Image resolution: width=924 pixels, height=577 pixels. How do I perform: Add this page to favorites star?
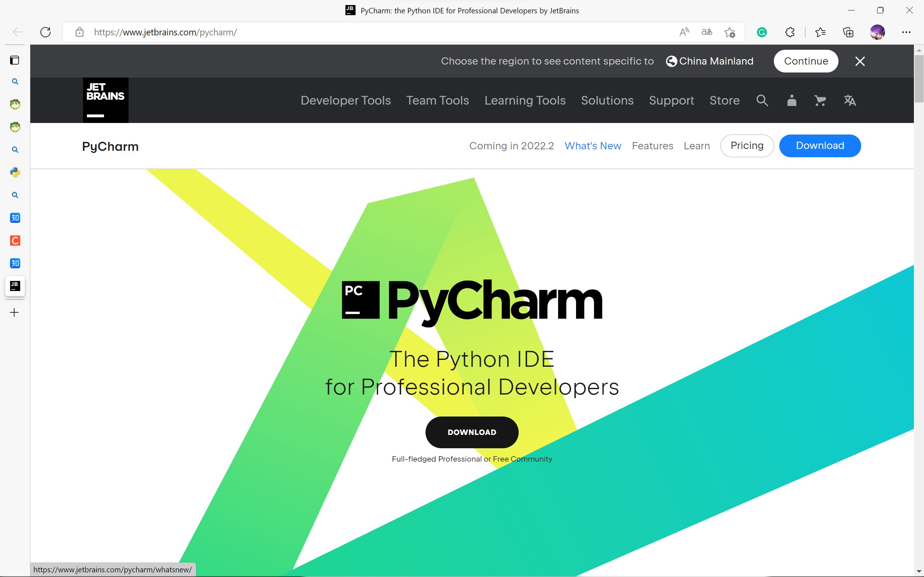[x=730, y=32]
